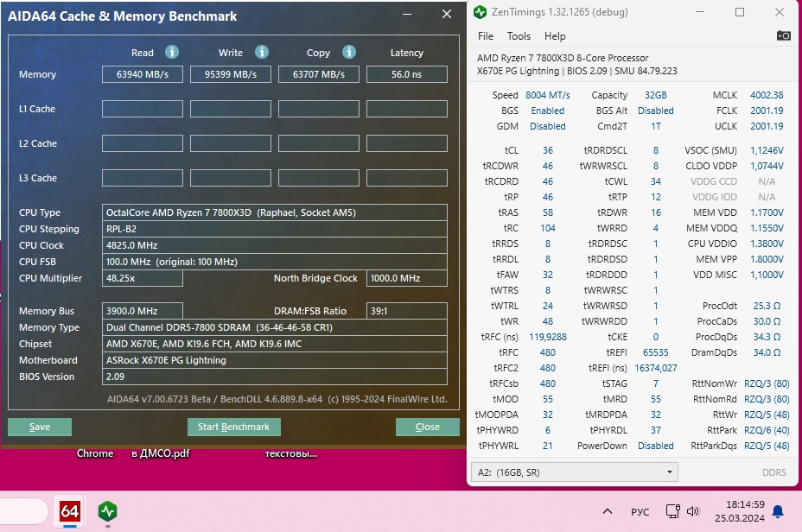Image resolution: width=802 pixels, height=532 pixels.
Task: Open the ZenTimings Tools menu
Action: [519, 36]
